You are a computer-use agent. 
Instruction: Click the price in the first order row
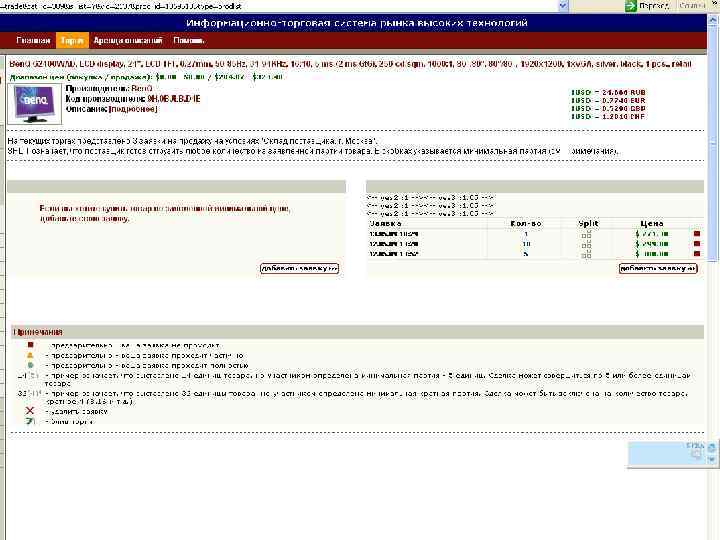[652, 234]
